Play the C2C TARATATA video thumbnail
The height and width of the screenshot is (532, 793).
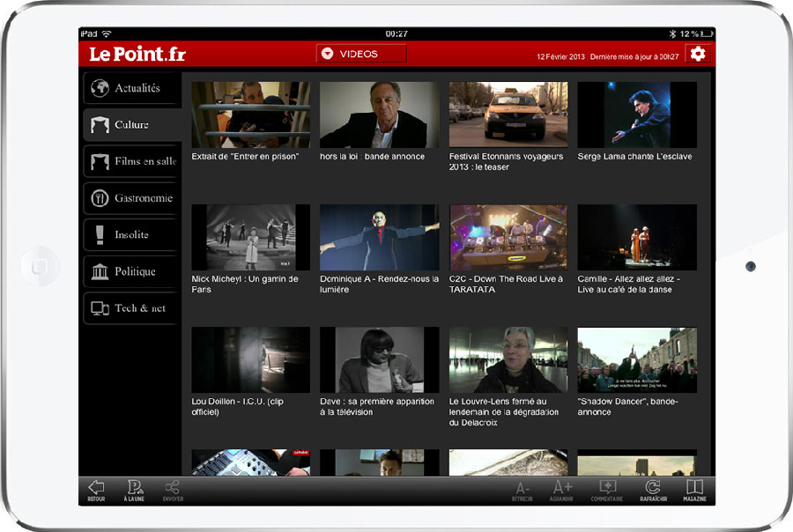(508, 237)
